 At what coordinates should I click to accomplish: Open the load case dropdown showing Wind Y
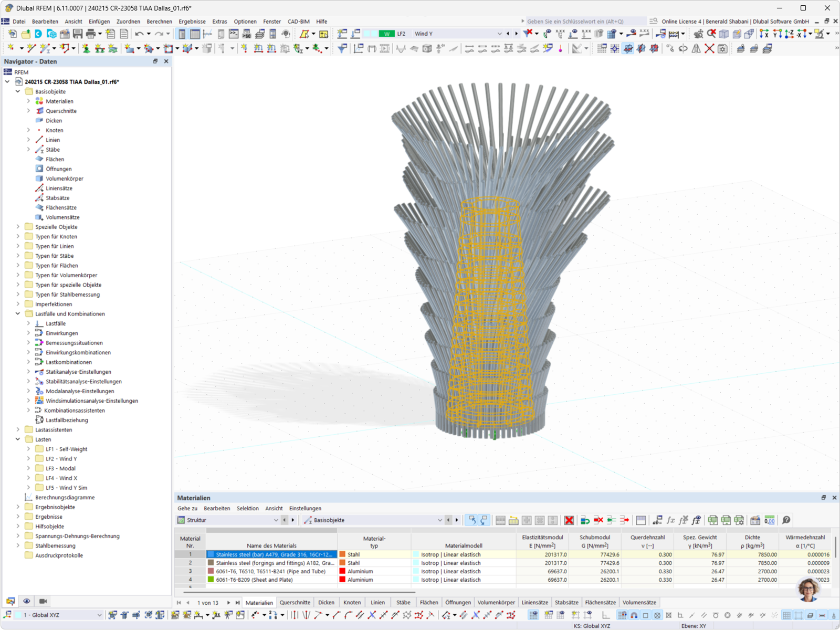click(499, 33)
